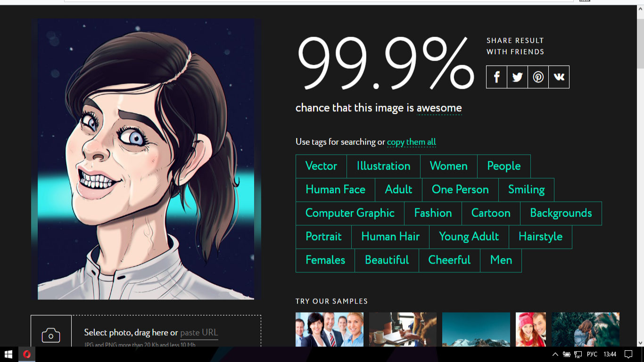Select the Young Adult tag
This screenshot has height=362, width=644.
tap(469, 237)
